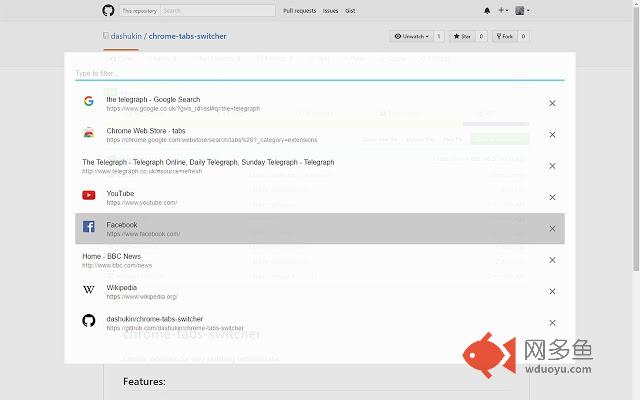The width and height of the screenshot is (640, 400).
Task: Focus the GitHub search box
Action: (x=218, y=11)
